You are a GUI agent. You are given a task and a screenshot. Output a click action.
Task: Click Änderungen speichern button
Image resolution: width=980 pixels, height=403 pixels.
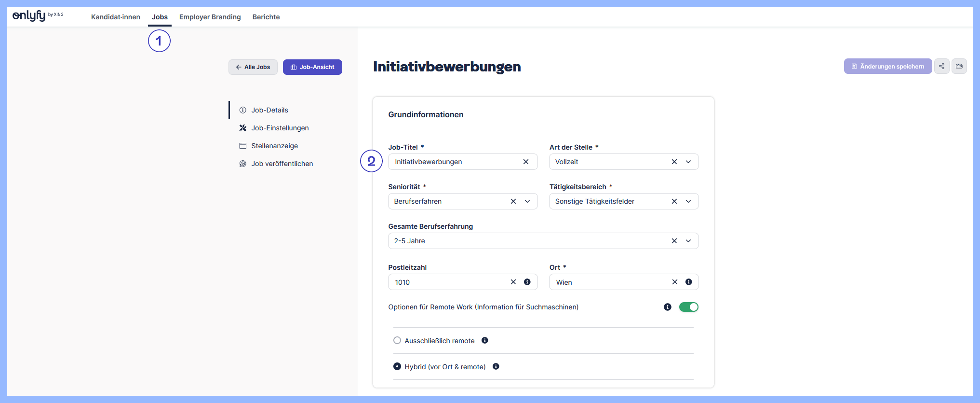pos(887,66)
